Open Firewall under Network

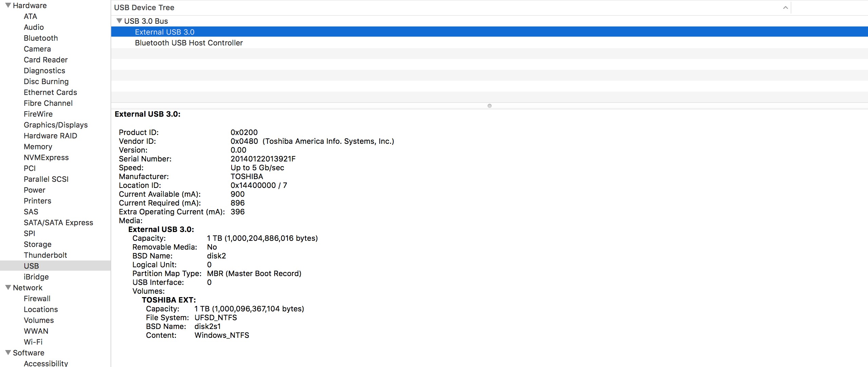(x=37, y=298)
